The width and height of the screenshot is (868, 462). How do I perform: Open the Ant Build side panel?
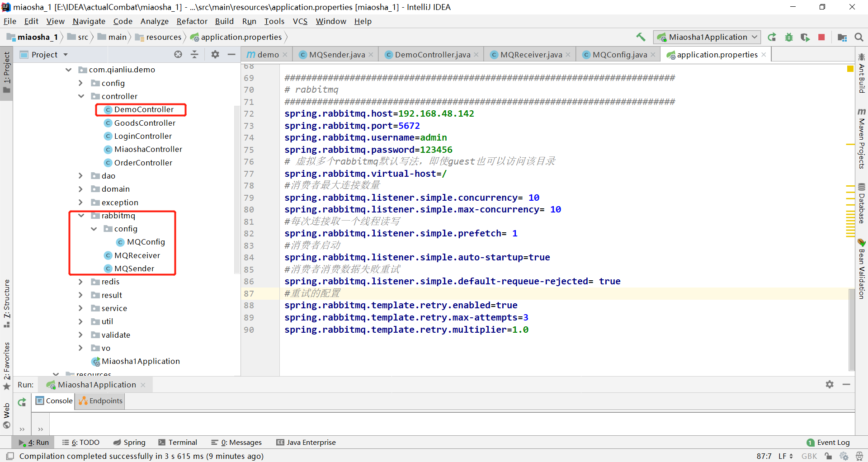(x=862, y=73)
